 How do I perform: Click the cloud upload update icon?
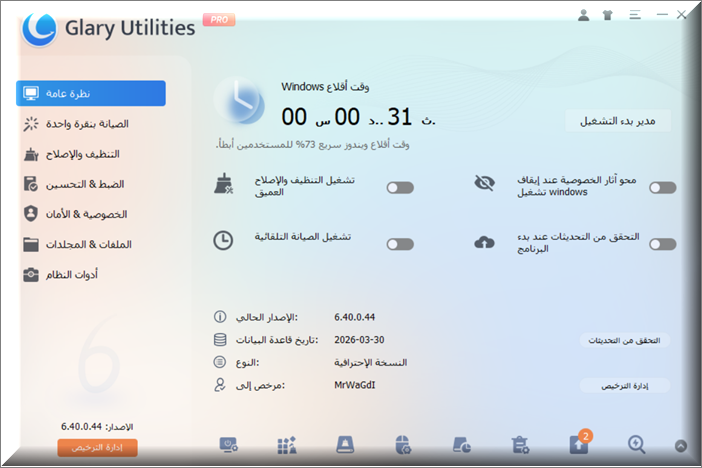tap(484, 242)
